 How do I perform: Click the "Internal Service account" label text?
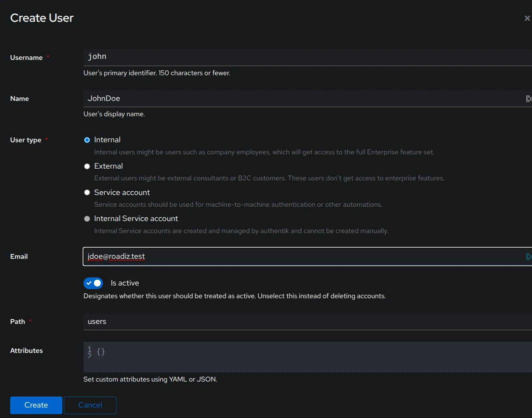tap(136, 218)
